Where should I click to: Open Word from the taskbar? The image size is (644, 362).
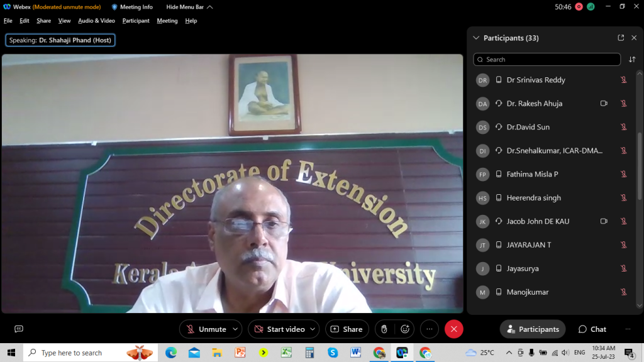(x=356, y=353)
